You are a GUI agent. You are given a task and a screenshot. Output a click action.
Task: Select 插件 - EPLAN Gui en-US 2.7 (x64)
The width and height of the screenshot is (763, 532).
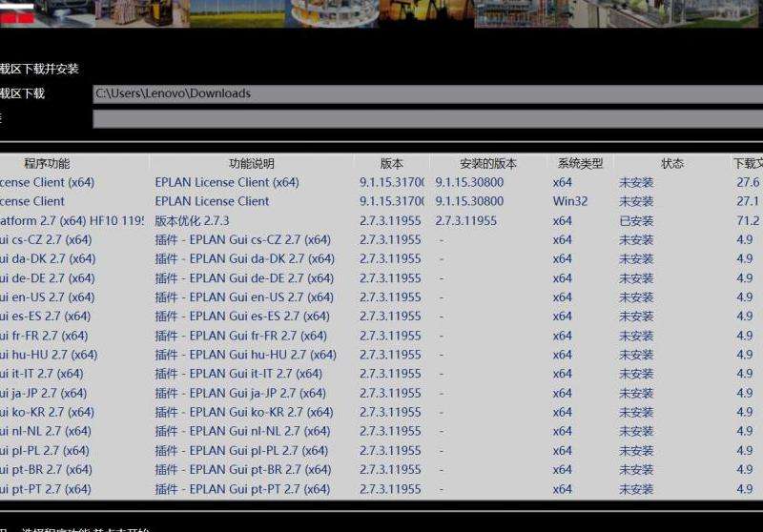coord(244,297)
